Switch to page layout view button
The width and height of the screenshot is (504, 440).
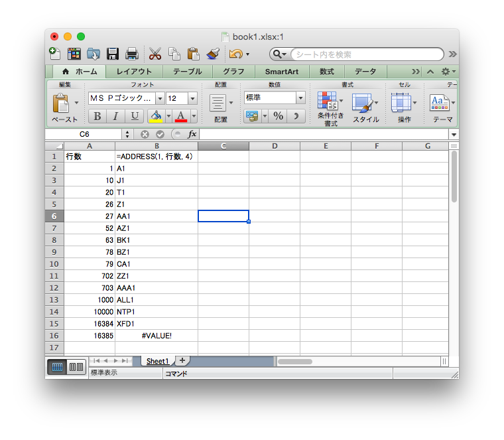76,366
